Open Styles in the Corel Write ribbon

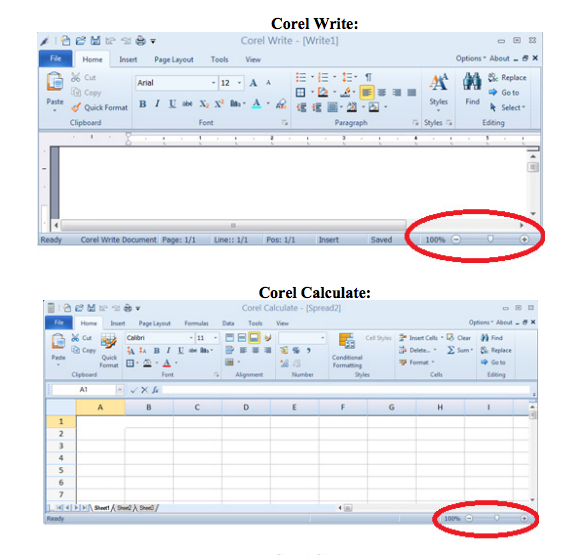pyautogui.click(x=438, y=92)
